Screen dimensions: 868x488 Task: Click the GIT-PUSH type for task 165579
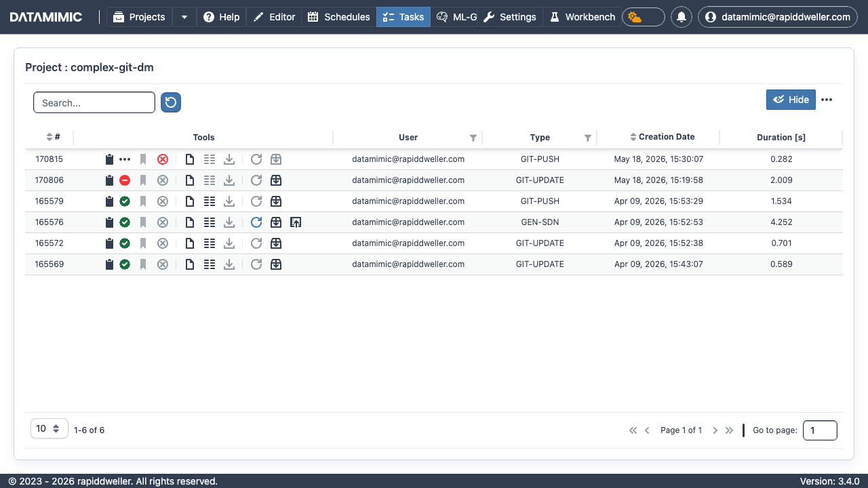click(x=540, y=201)
